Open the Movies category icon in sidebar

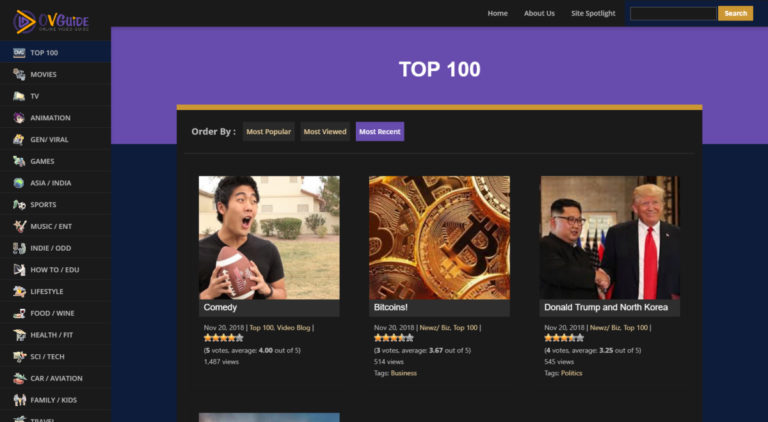click(19, 74)
